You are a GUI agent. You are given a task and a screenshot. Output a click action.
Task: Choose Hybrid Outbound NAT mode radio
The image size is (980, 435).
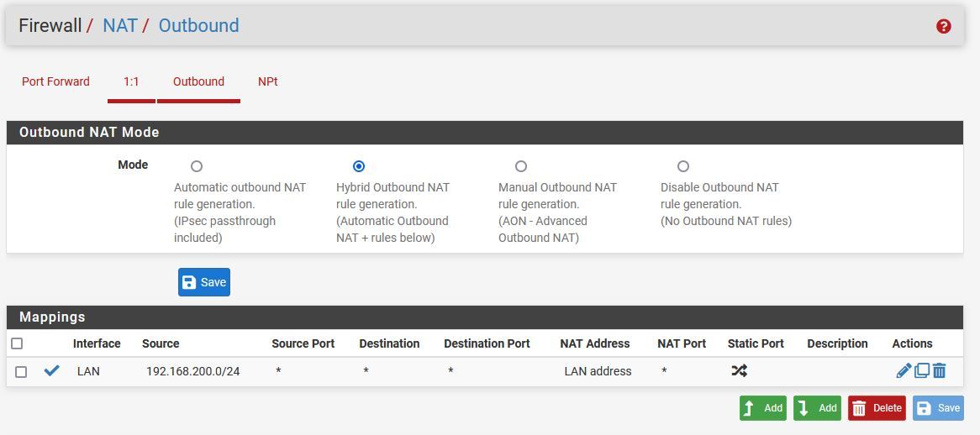[359, 166]
